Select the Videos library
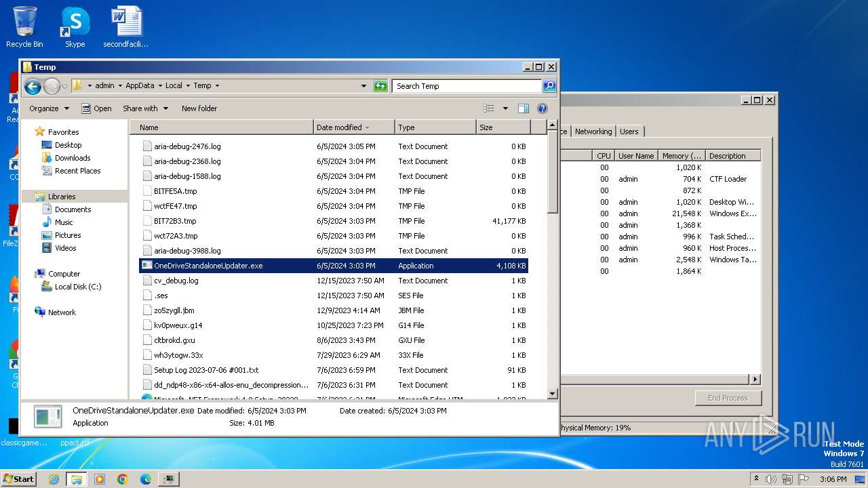This screenshot has width=868, height=488. click(x=65, y=248)
